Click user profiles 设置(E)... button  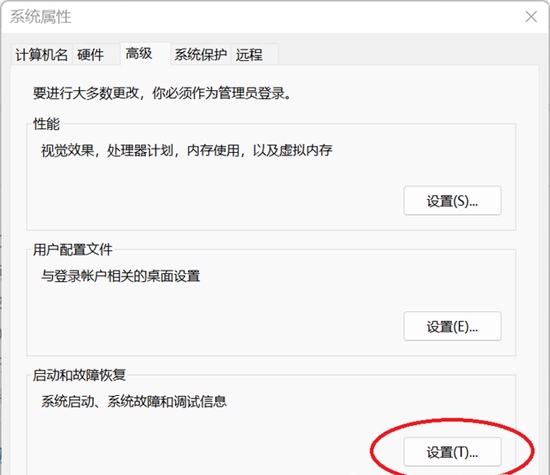click(452, 326)
